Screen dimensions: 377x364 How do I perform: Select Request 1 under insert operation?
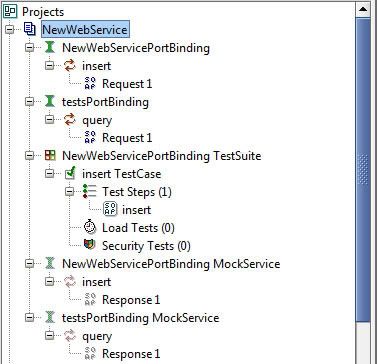(127, 84)
